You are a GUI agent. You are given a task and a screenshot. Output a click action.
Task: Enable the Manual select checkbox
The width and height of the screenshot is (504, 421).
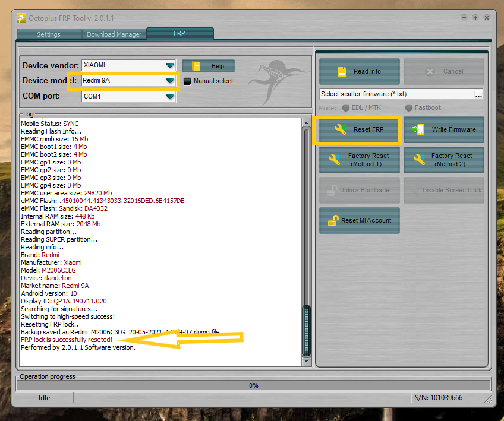[187, 81]
